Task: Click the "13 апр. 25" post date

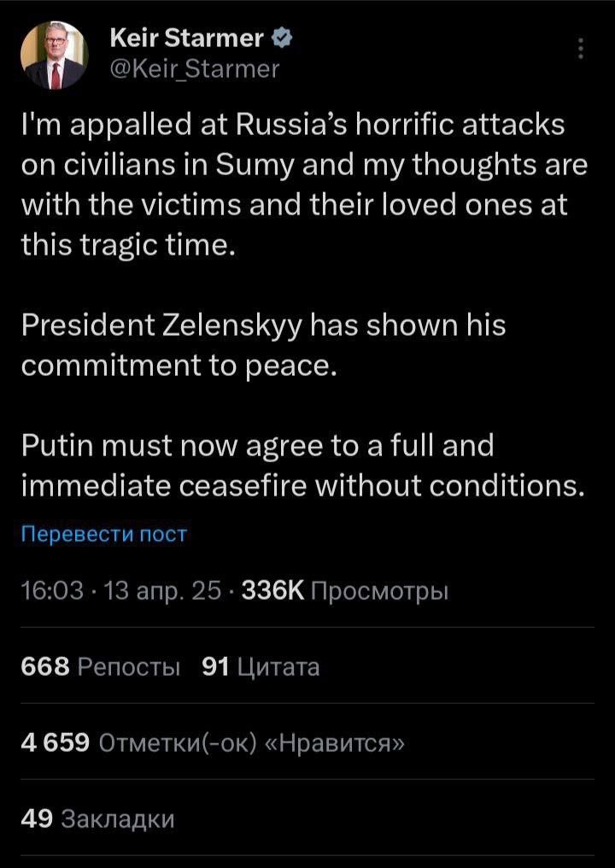Action: point(162,591)
